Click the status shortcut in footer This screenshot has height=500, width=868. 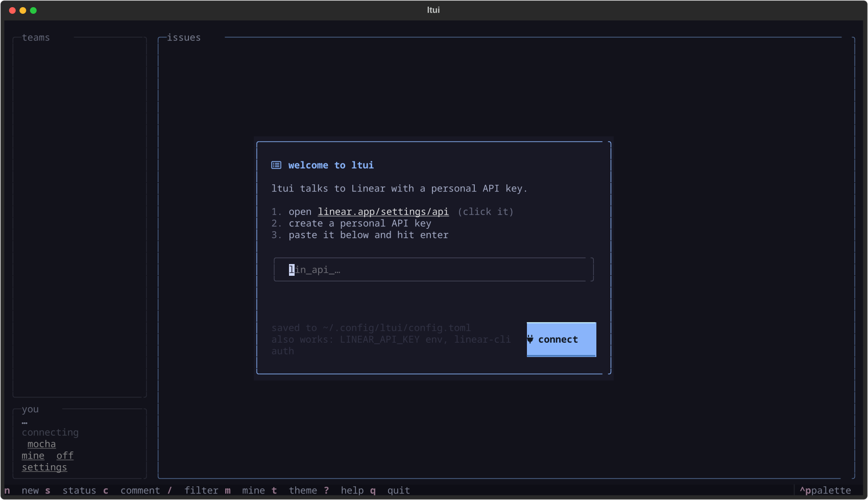tap(70, 490)
